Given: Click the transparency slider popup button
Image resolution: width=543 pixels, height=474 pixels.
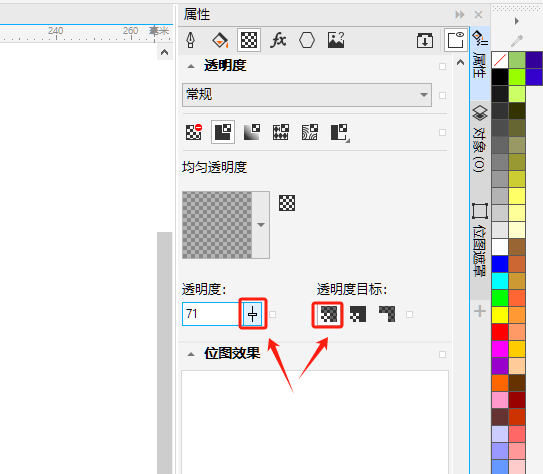Looking at the screenshot, I should (x=252, y=314).
